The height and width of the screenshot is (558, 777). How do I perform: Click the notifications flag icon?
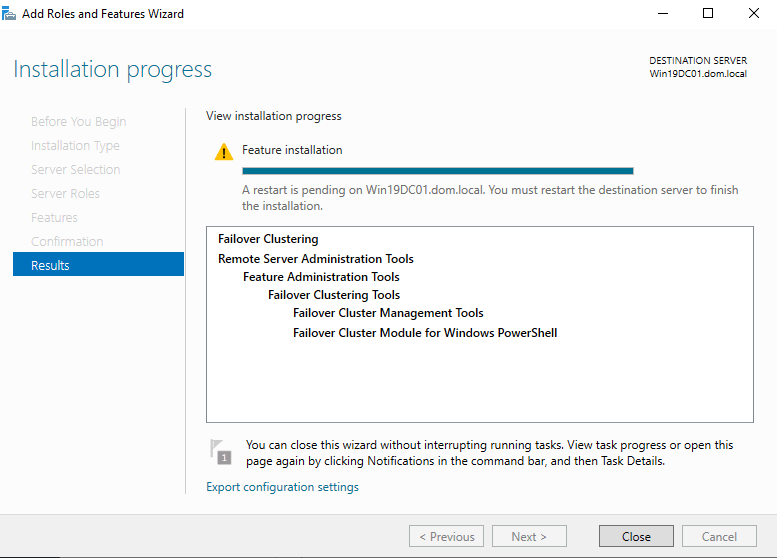tap(220, 451)
